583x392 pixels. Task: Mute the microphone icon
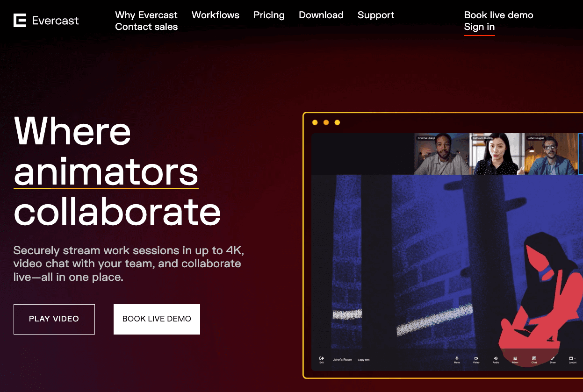(457, 358)
